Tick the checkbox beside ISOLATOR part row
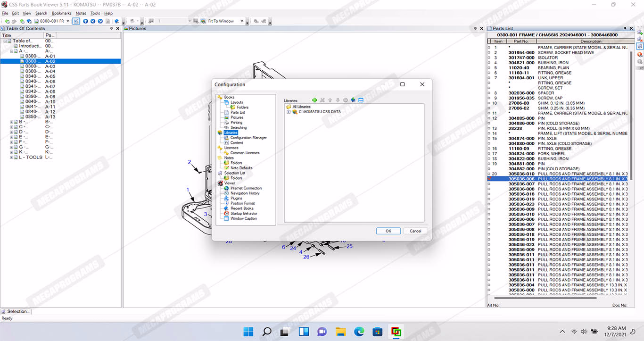644x341 pixels. [x=489, y=58]
